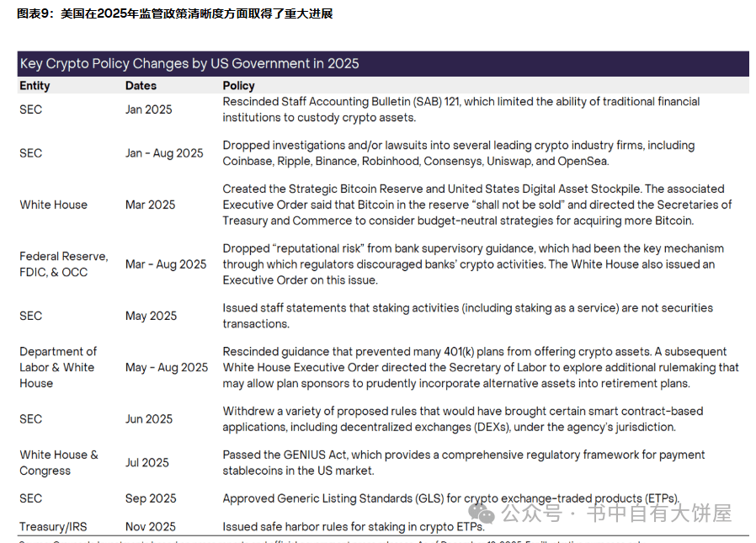
Task: Select the 'Key Crypto Policy Changes' table title
Action: [189, 64]
